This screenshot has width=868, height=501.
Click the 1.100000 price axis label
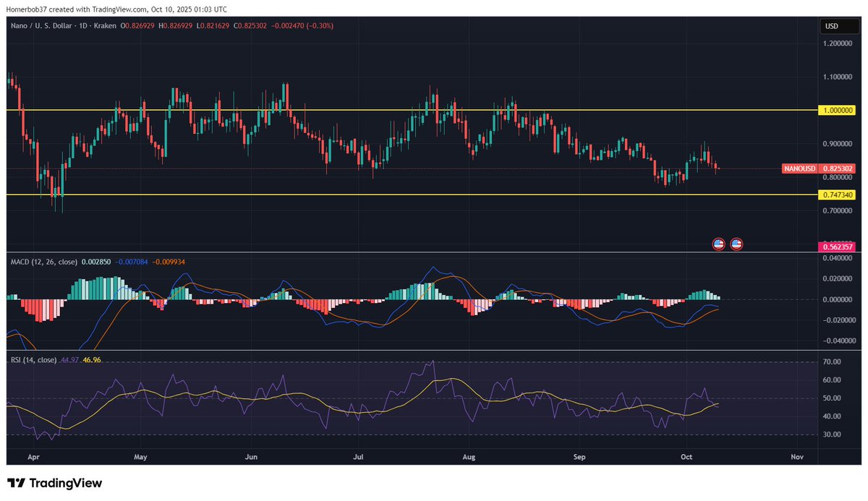click(x=839, y=77)
